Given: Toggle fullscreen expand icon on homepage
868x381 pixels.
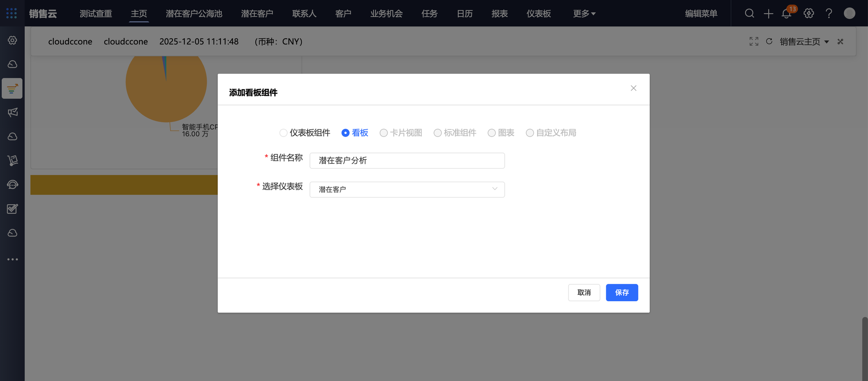Looking at the screenshot, I should pos(754,41).
